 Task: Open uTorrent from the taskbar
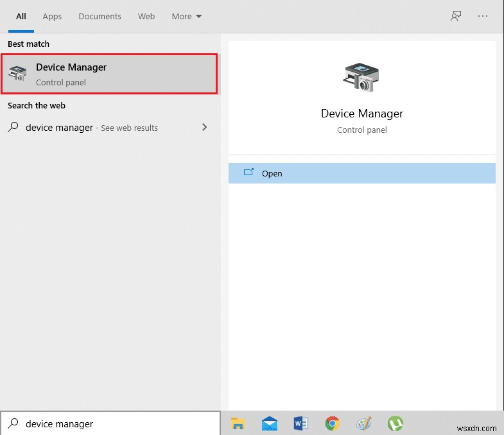395,423
